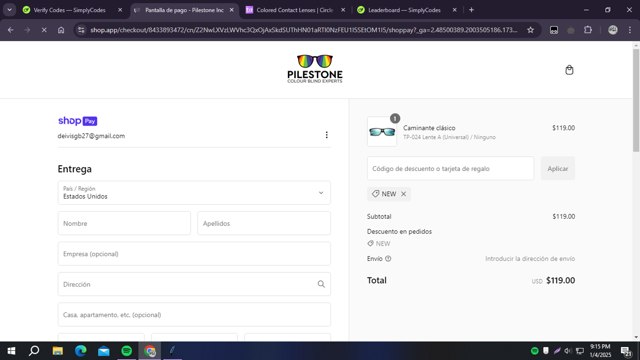Click the page vertical scrollbar

pos(636,100)
